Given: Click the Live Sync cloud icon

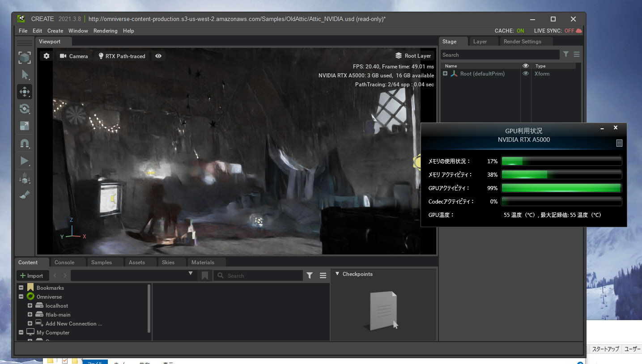Looking at the screenshot, I should pyautogui.click(x=579, y=31).
